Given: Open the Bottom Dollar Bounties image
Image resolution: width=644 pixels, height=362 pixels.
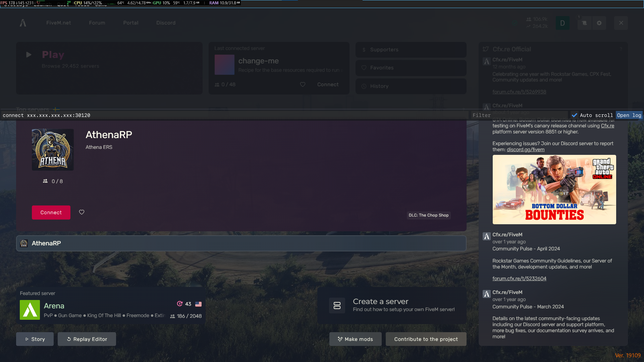Looking at the screenshot, I should click(x=554, y=189).
